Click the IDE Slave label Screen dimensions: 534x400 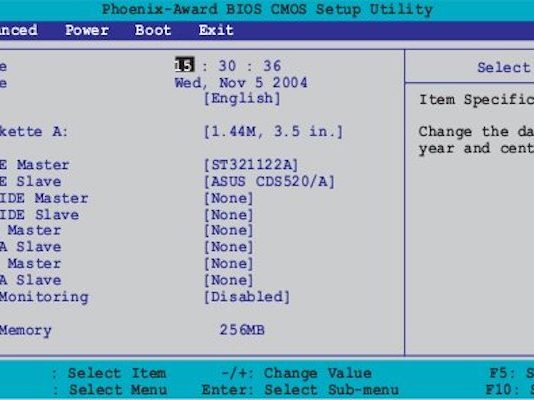pos(40,215)
